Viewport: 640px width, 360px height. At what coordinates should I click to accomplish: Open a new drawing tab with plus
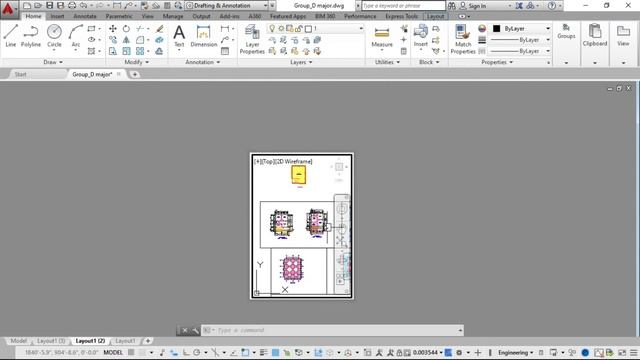coord(134,74)
